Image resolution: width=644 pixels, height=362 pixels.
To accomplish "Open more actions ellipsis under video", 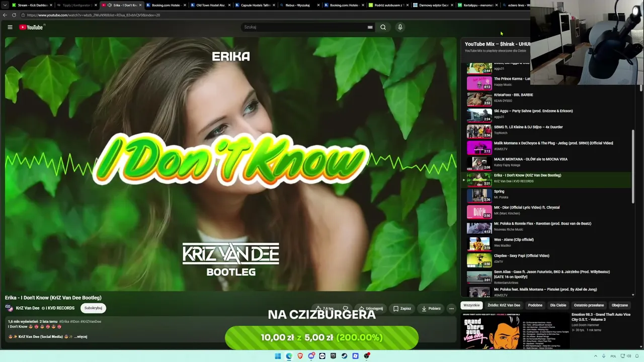I will coord(451,308).
